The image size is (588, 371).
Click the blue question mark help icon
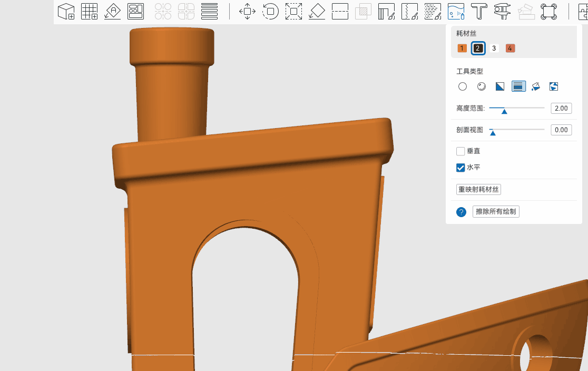(x=461, y=212)
